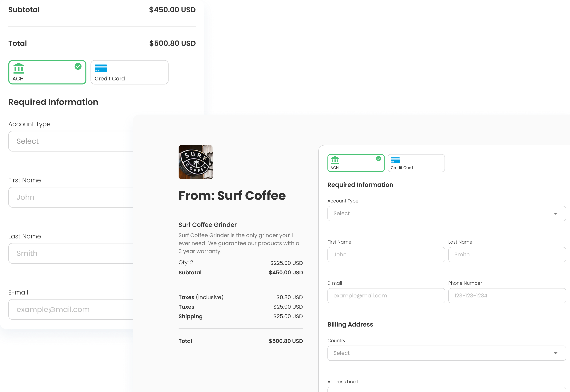570x392 pixels.
Task: Click the desktop $500.80 USD total value
Action: [286, 341]
